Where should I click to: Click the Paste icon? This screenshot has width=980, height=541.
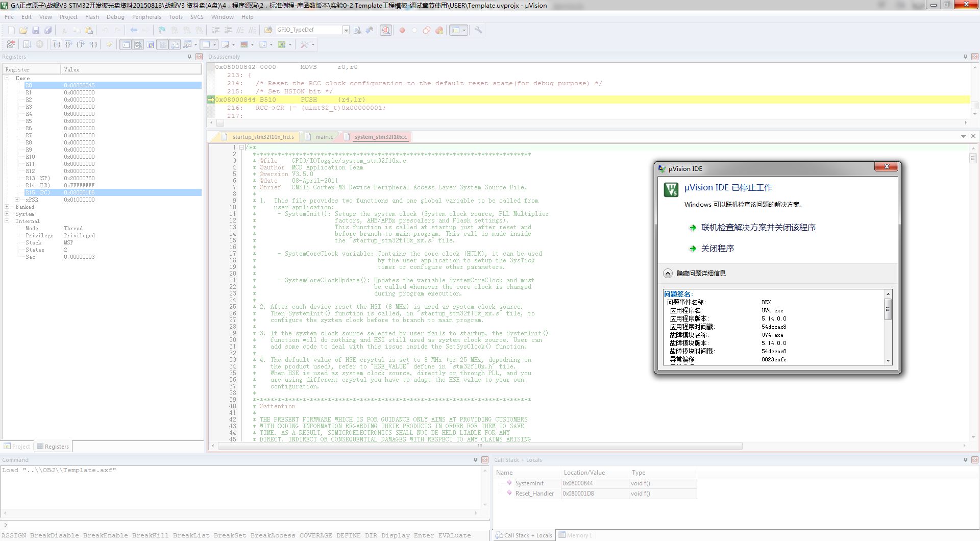point(89,30)
